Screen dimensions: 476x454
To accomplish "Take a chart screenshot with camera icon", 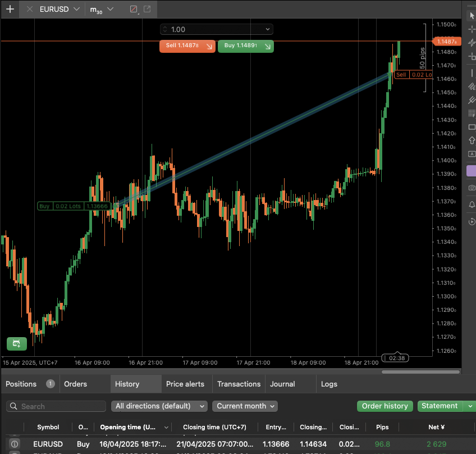I will click(472, 188).
